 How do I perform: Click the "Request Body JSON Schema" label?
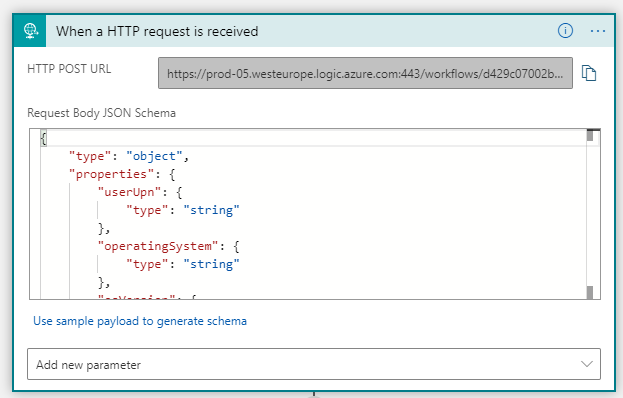tap(101, 113)
